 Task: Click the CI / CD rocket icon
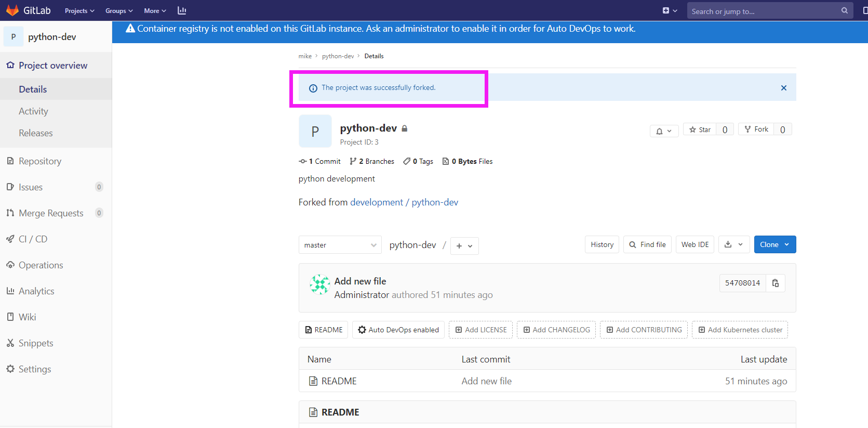tap(10, 239)
